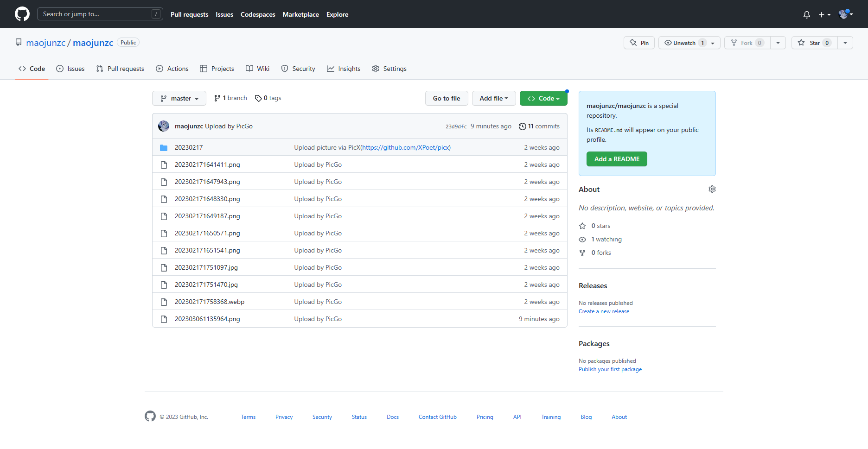Open file 202302171641411.png
The width and height of the screenshot is (868, 449).
pos(207,164)
